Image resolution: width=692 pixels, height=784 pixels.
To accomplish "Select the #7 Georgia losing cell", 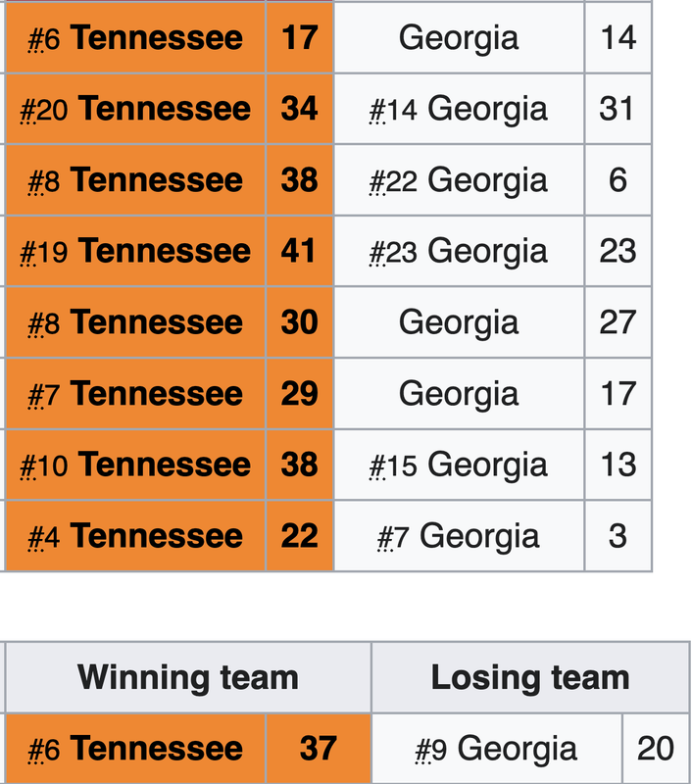I will [x=459, y=535].
